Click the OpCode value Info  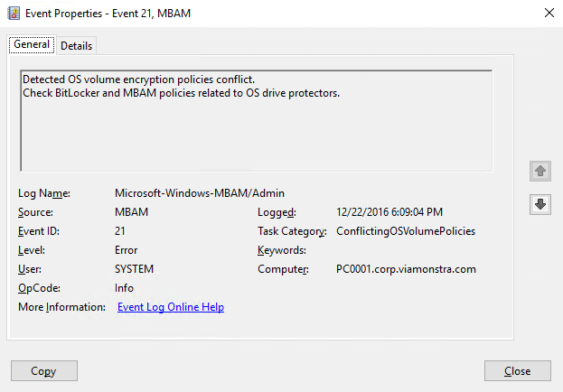(124, 288)
